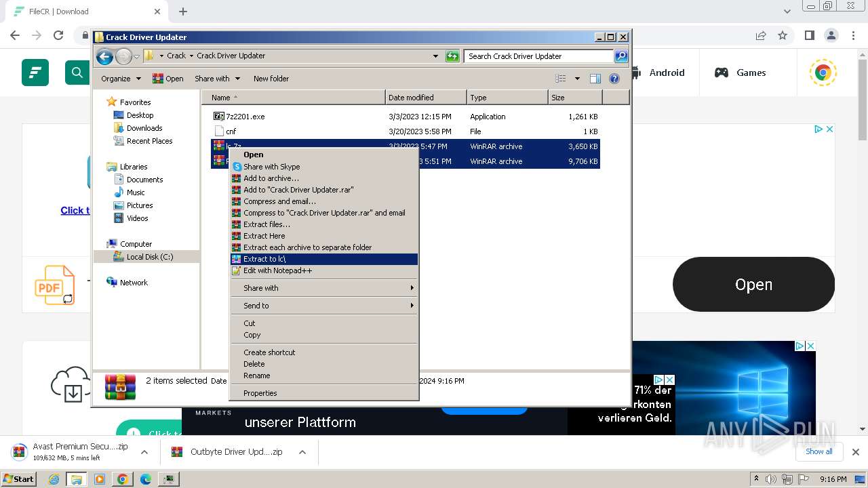Viewport: 868px width, 488px height.
Task: Click Chrome share page icon
Action: (761, 35)
